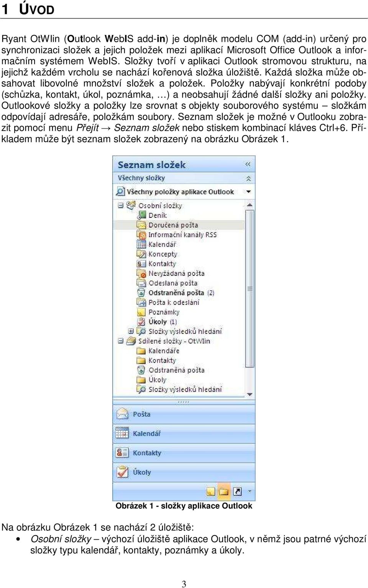Click the folder list scrollbar thumb

click(x=250, y=288)
